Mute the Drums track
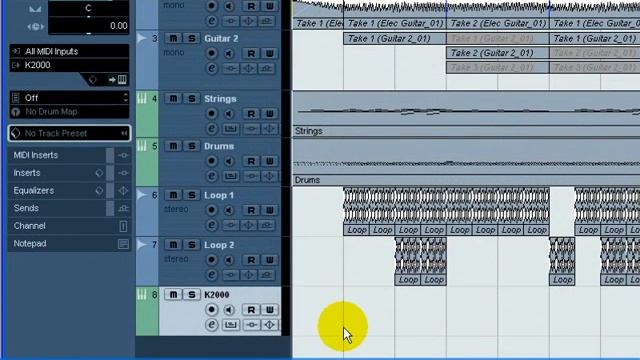This screenshot has height=360, width=640. 173,146
